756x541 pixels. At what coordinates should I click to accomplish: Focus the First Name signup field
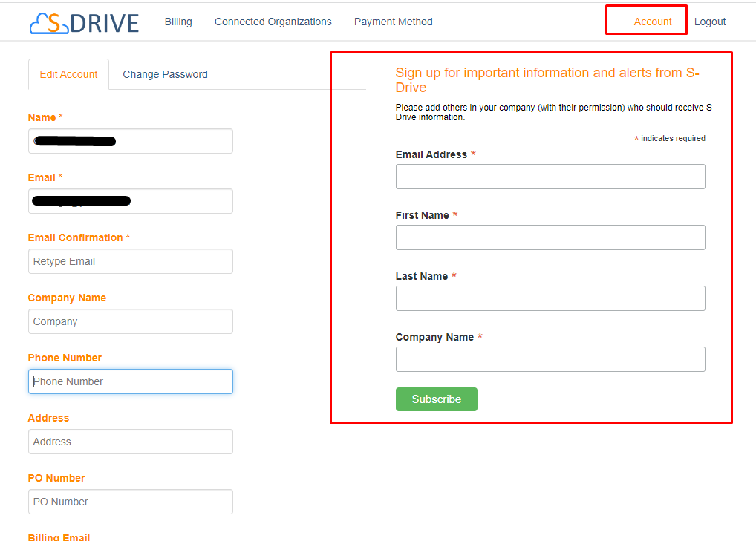pyautogui.click(x=550, y=237)
